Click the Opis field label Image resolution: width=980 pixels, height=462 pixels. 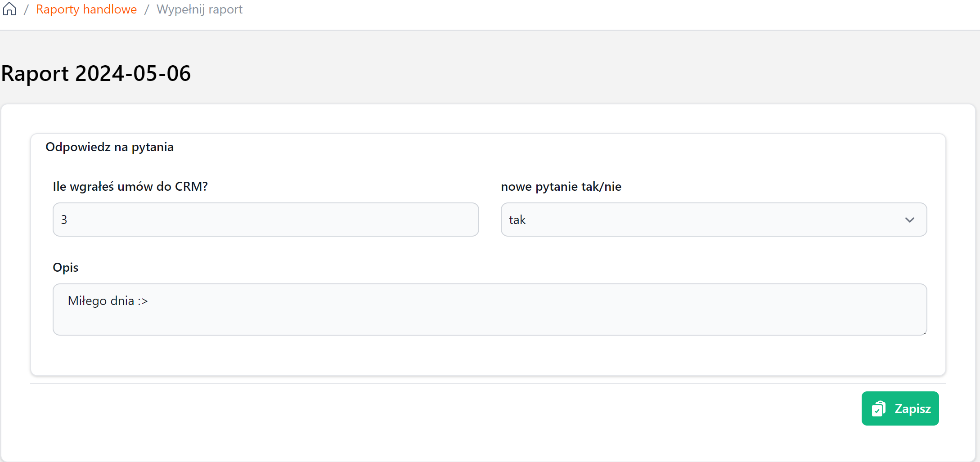66,268
